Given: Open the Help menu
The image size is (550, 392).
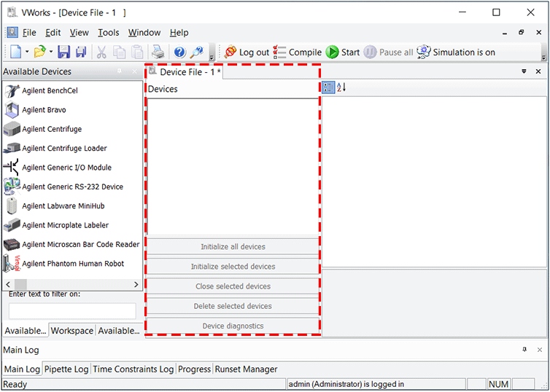Looking at the screenshot, I should tap(179, 33).
